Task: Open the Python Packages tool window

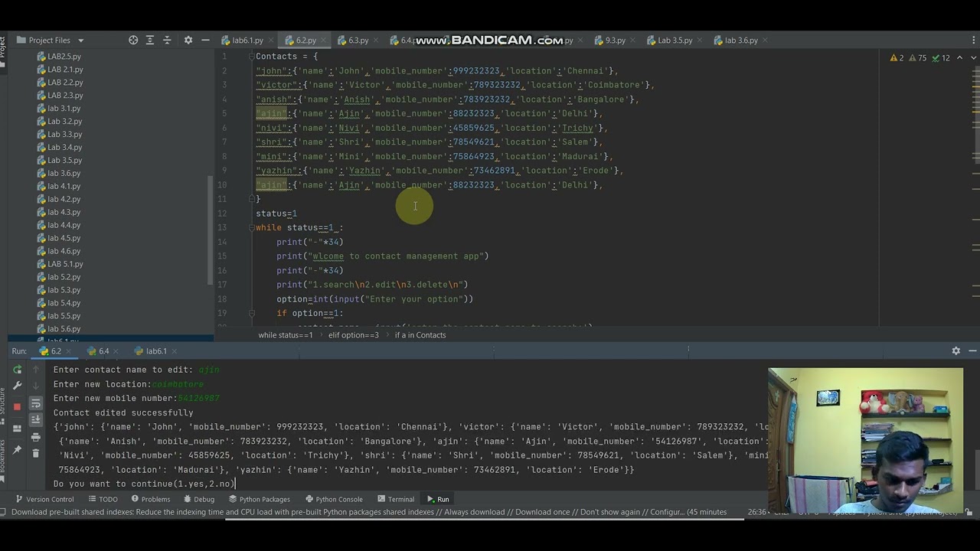Action: [x=260, y=499]
